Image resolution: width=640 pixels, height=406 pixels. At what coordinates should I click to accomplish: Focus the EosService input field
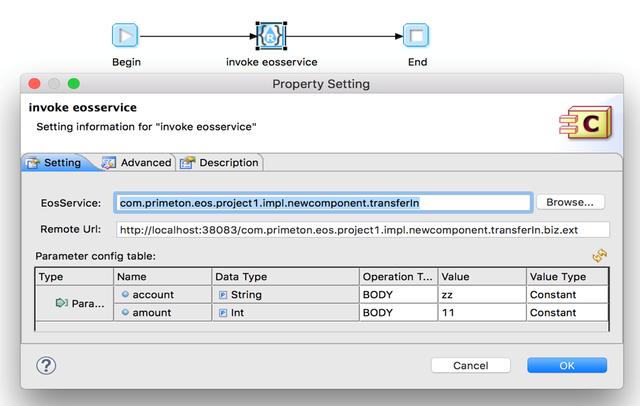(323, 203)
